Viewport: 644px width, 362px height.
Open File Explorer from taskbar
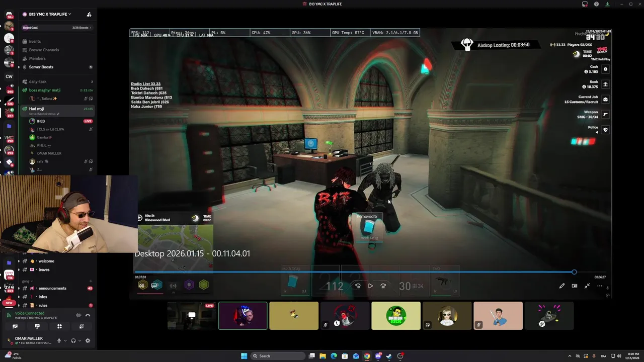(323, 356)
